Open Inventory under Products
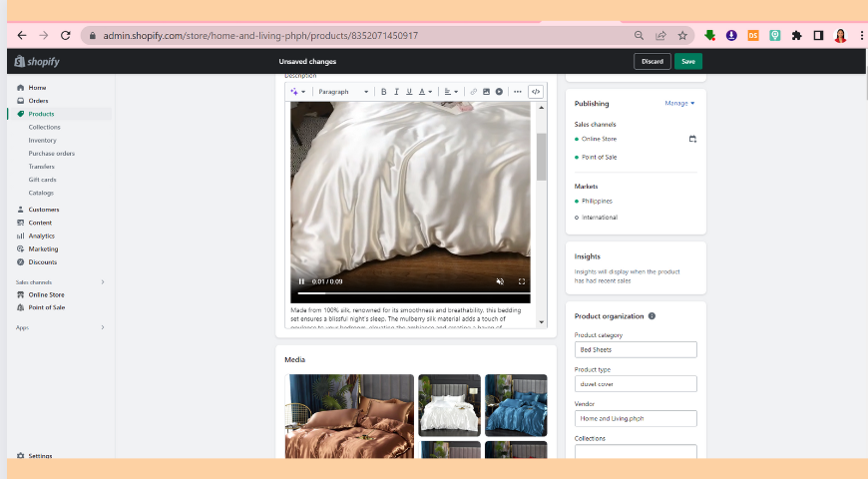The width and height of the screenshot is (868, 479). pyautogui.click(x=42, y=141)
